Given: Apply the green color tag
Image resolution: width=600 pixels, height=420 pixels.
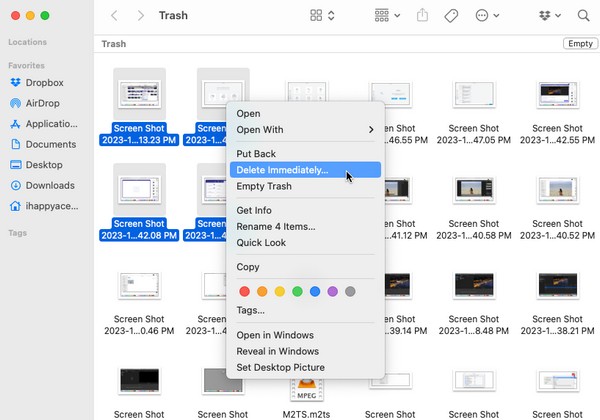Looking at the screenshot, I should (x=296, y=291).
